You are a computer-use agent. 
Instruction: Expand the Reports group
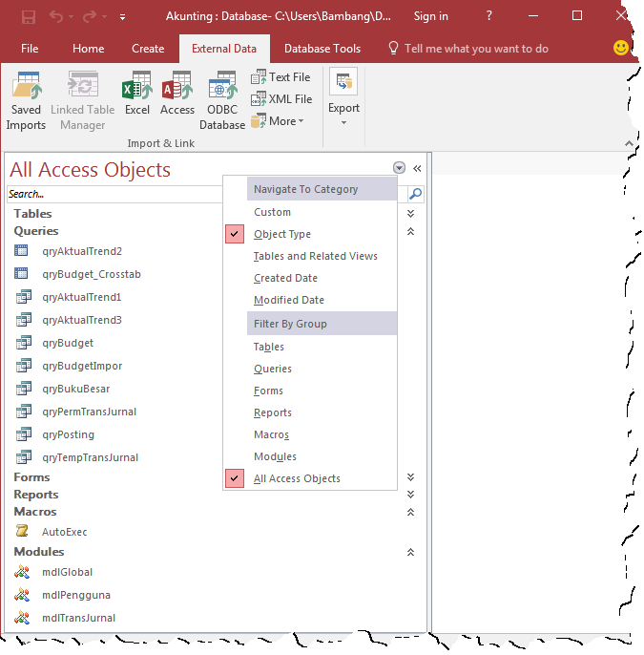click(410, 495)
